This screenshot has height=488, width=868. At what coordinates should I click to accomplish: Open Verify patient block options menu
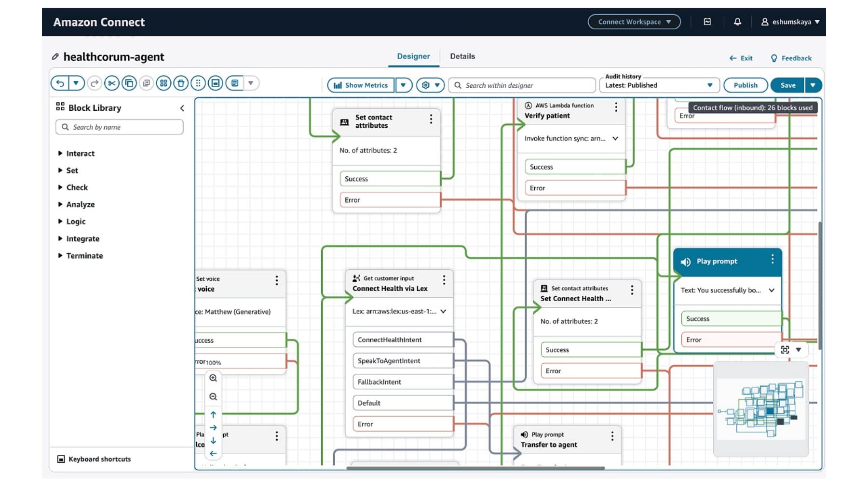(x=616, y=107)
